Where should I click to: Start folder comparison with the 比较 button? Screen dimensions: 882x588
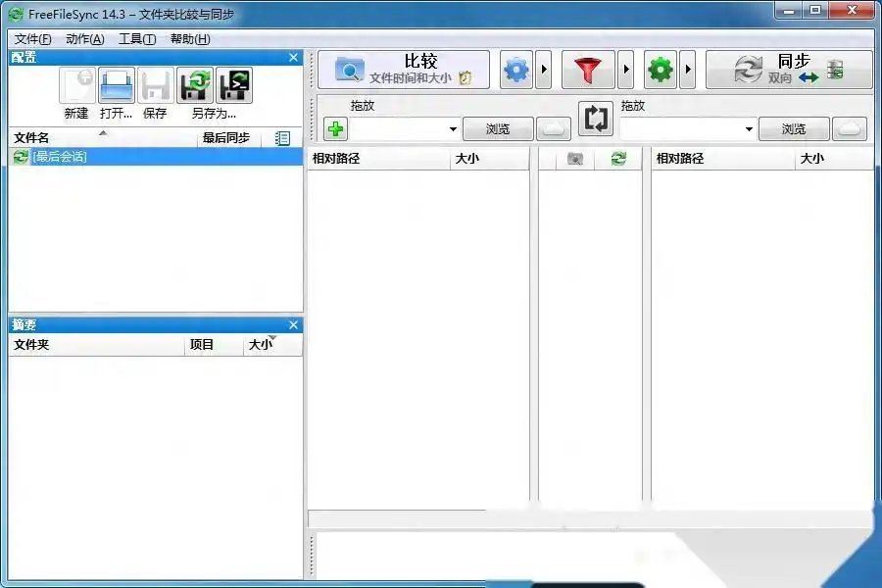pos(401,69)
